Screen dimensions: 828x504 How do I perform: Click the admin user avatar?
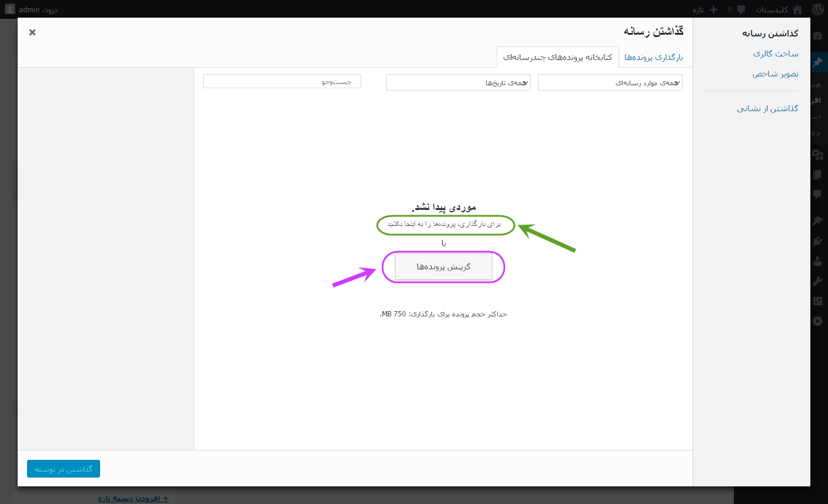(10, 9)
